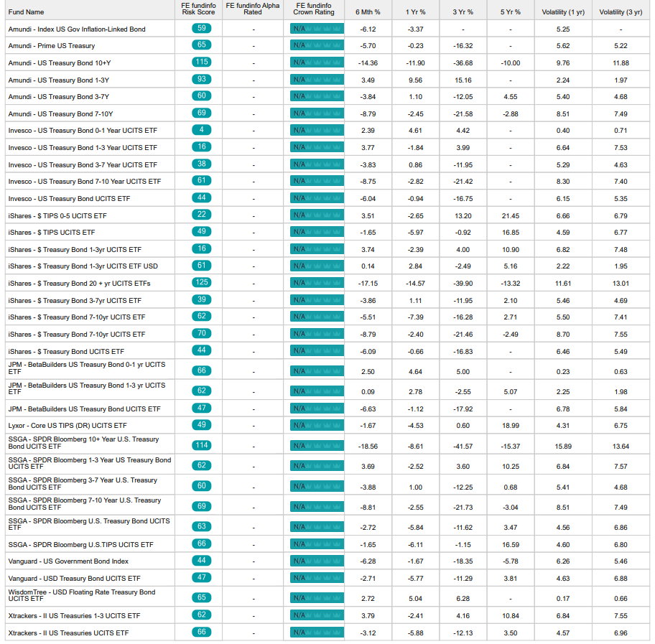Click the Volatility (3 yr) column header
Screen dimensions: 655x644
click(x=621, y=12)
